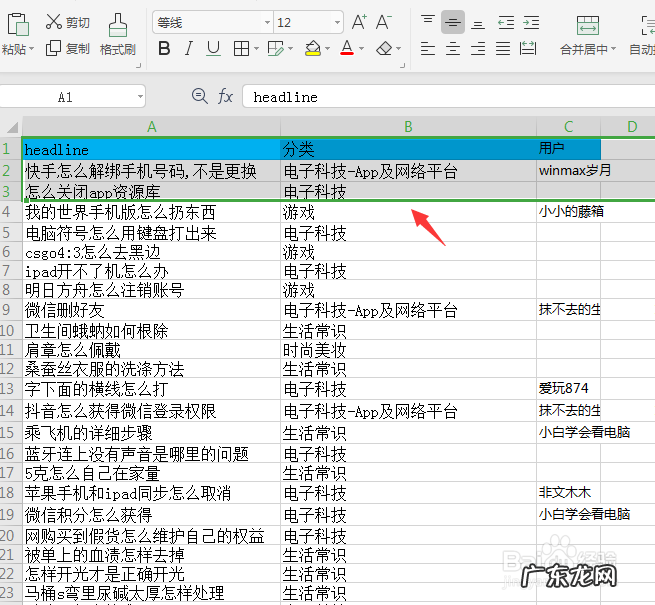This screenshot has height=605, width=655.
Task: Increase font size with A+ icon
Action: click(359, 22)
